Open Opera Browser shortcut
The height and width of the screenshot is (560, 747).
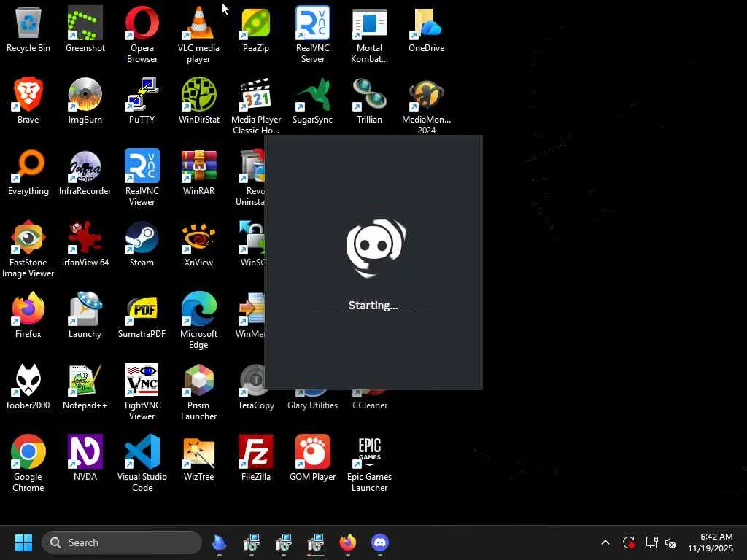point(142,34)
